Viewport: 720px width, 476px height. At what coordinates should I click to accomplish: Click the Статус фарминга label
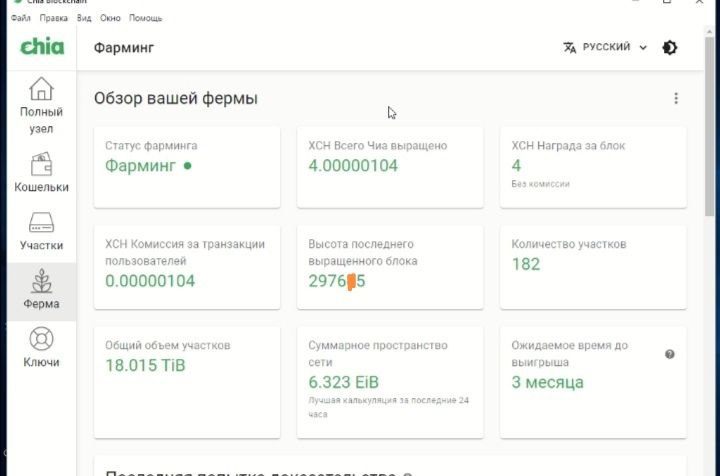click(151, 146)
